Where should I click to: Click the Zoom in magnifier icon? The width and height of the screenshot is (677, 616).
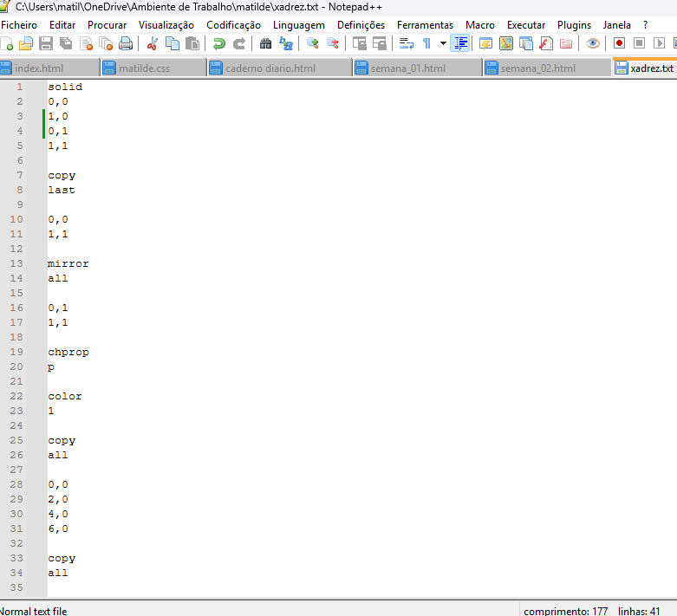312,43
